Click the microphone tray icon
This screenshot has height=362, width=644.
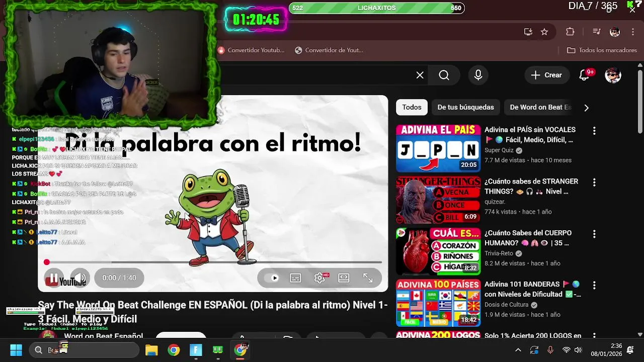[550, 350]
